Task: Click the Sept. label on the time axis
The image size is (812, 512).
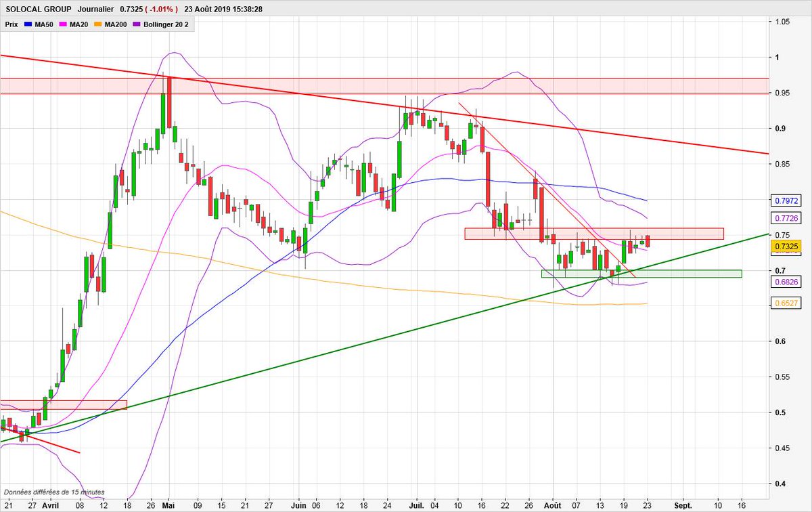Action: [683, 505]
